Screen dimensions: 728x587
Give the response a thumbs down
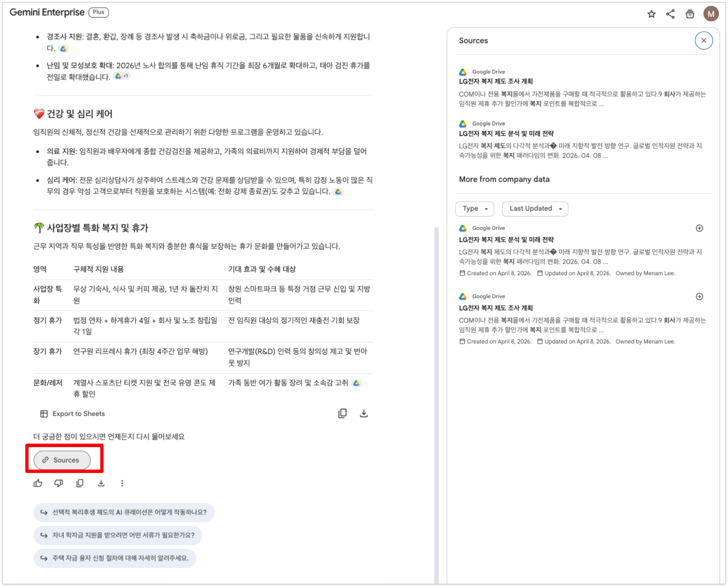[59, 483]
